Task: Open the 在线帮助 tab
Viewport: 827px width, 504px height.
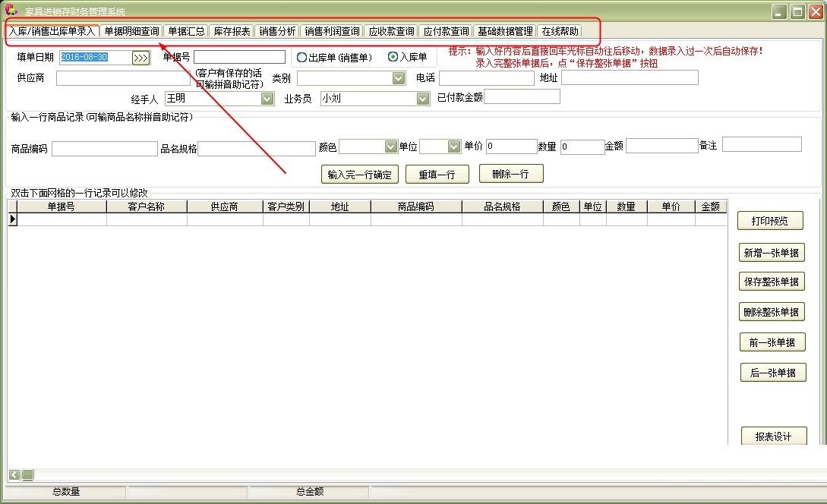Action: click(x=560, y=31)
